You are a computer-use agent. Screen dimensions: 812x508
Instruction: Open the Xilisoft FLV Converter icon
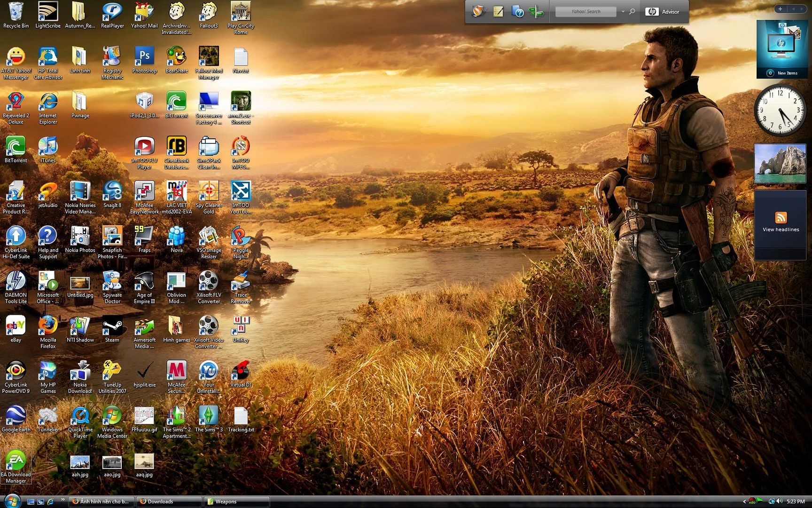(209, 287)
